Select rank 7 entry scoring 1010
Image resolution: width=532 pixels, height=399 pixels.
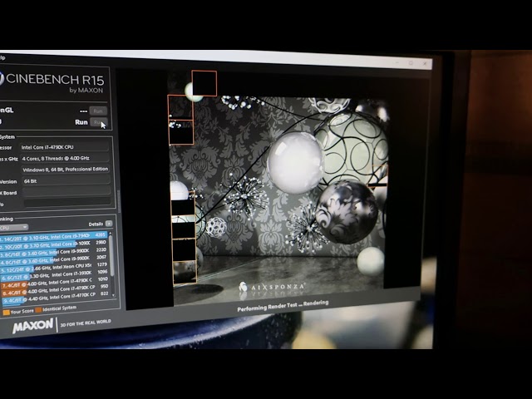53,282
